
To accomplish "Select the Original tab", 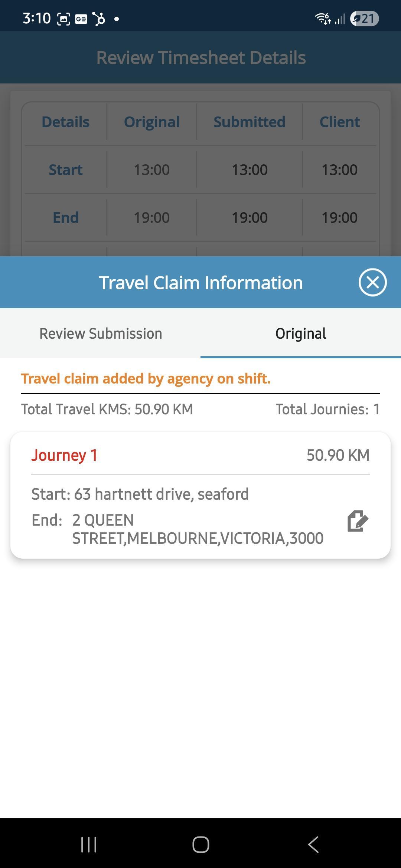I will (301, 333).
